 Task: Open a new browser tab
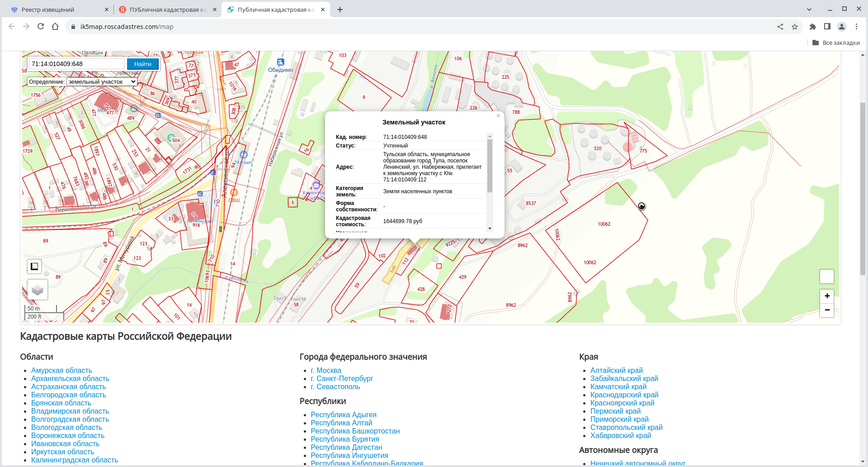click(x=340, y=10)
